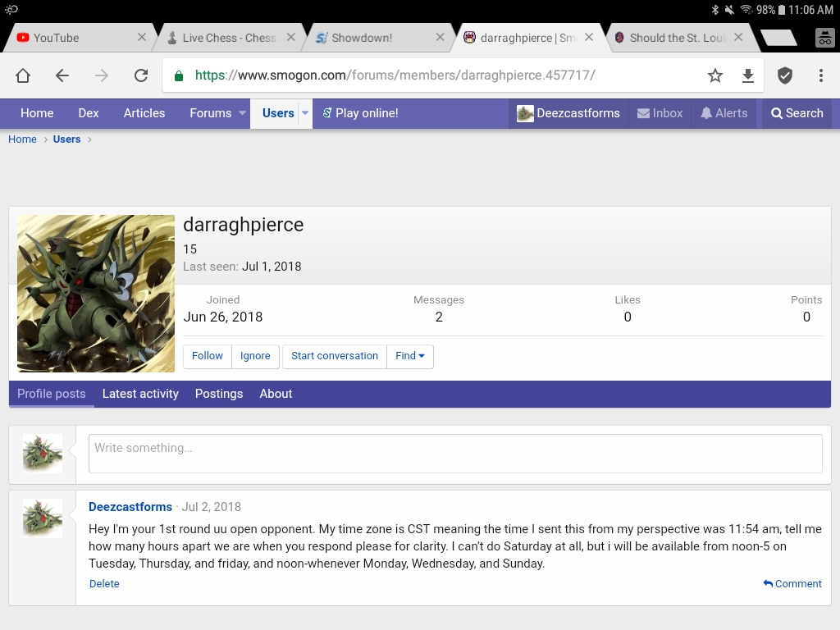The height and width of the screenshot is (630, 840).
Task: Open the Search magnifier
Action: 797,113
